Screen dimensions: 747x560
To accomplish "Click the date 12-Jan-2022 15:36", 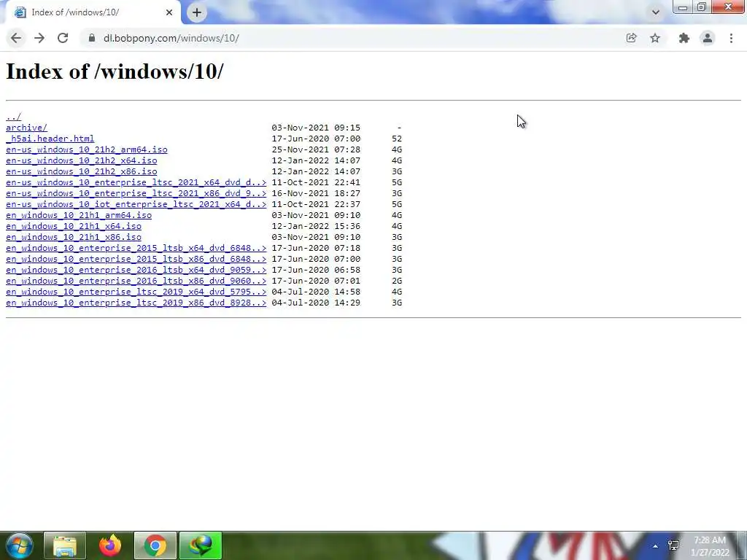I will pos(316,226).
